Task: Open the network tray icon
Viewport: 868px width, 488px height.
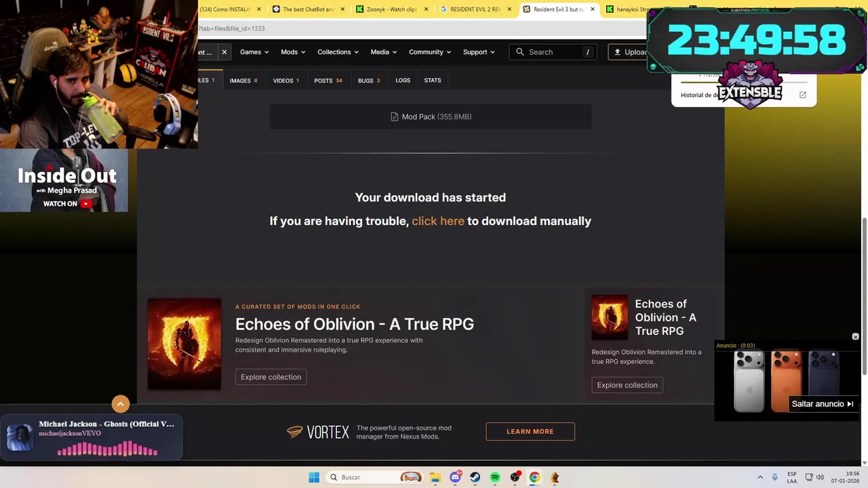Action: [809, 477]
